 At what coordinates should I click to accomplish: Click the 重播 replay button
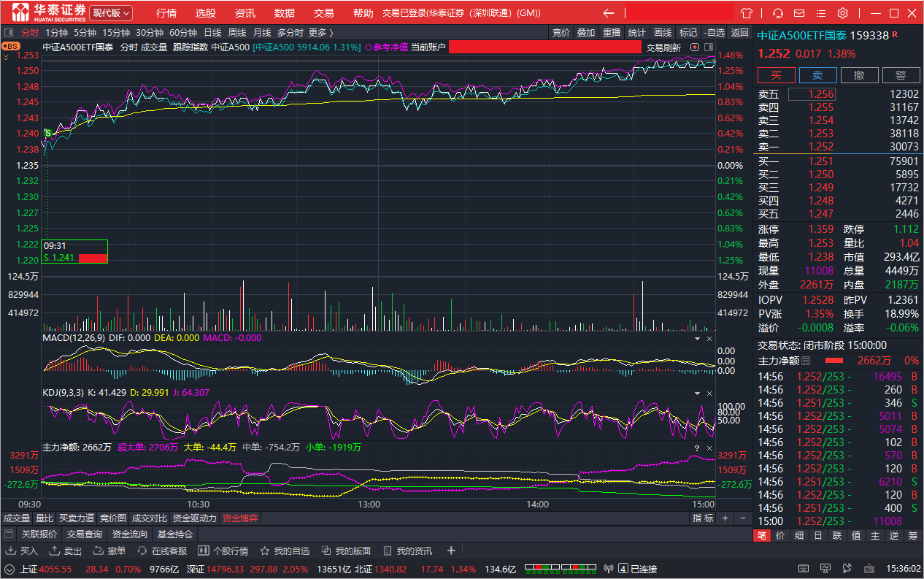pos(612,32)
